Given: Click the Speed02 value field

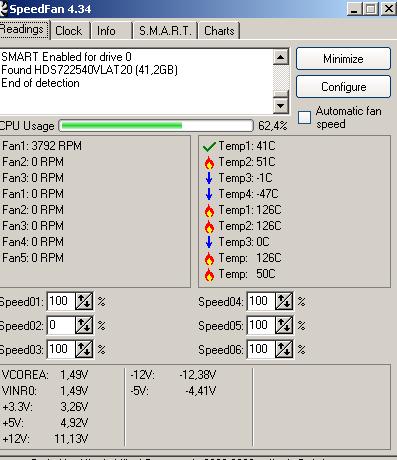Looking at the screenshot, I should (61, 325).
